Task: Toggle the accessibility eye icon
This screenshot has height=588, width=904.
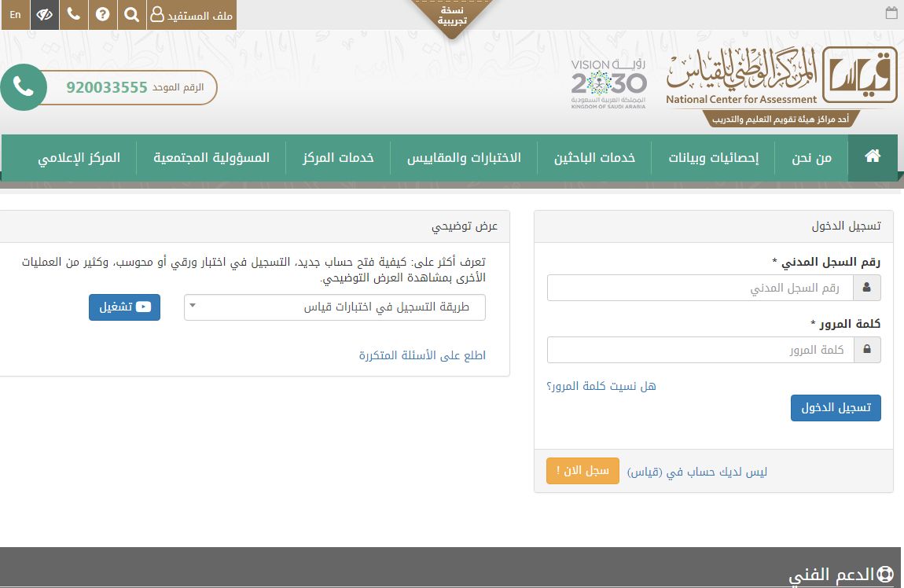Action: tap(44, 14)
